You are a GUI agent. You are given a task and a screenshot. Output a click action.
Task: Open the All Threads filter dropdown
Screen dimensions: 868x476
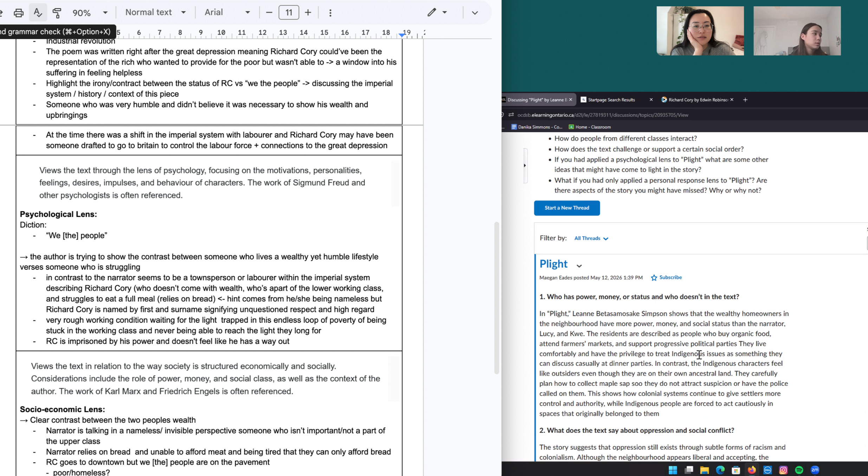tap(591, 238)
